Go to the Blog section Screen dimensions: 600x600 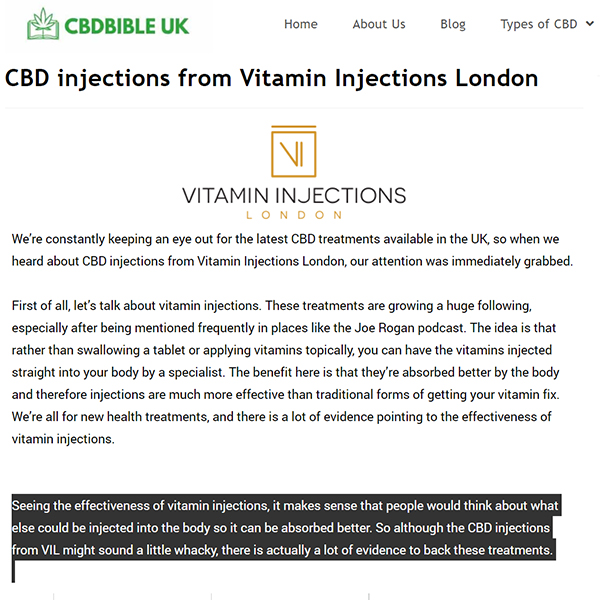pos(453,24)
